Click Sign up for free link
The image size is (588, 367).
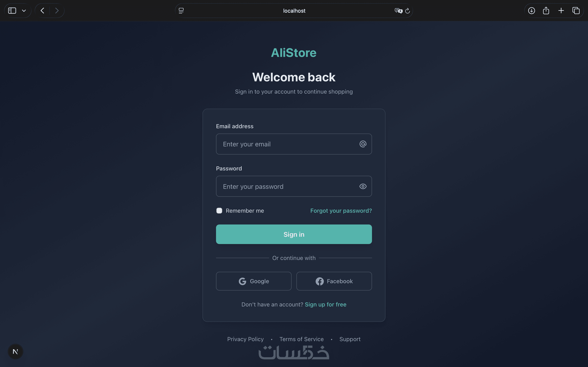coord(326,304)
